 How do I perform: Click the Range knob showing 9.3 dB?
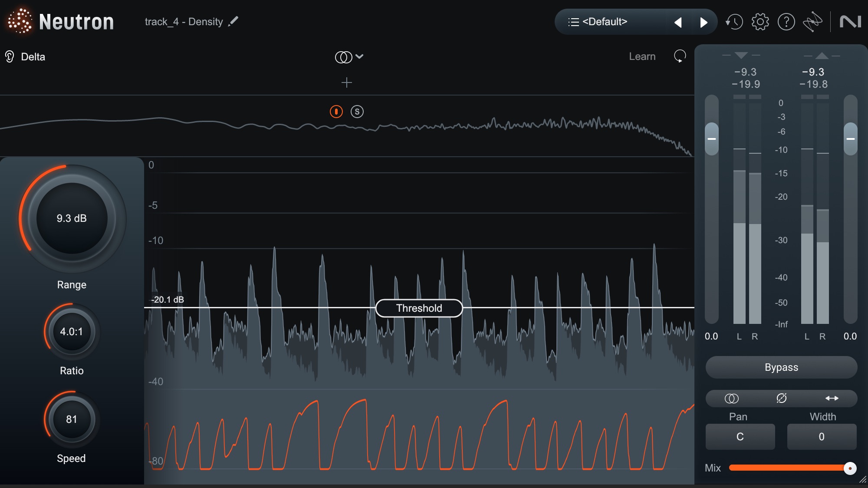point(72,218)
